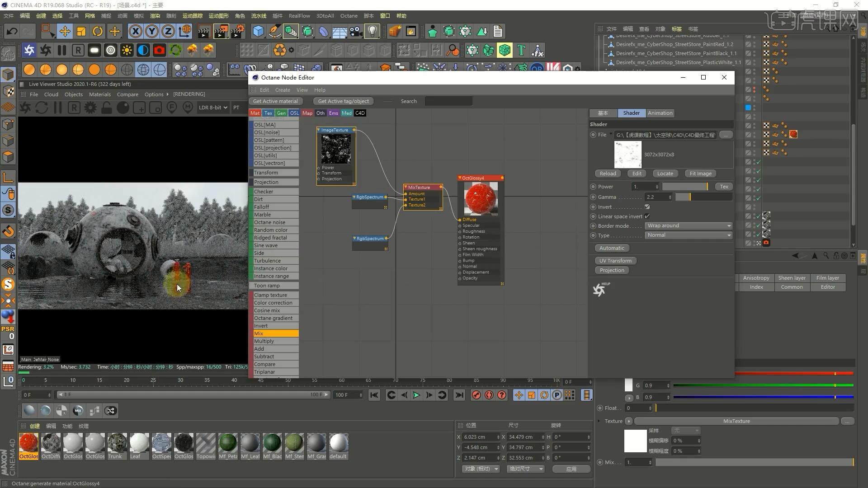Click the Octane help logo in Node Editor
868x488 pixels.
click(601, 289)
